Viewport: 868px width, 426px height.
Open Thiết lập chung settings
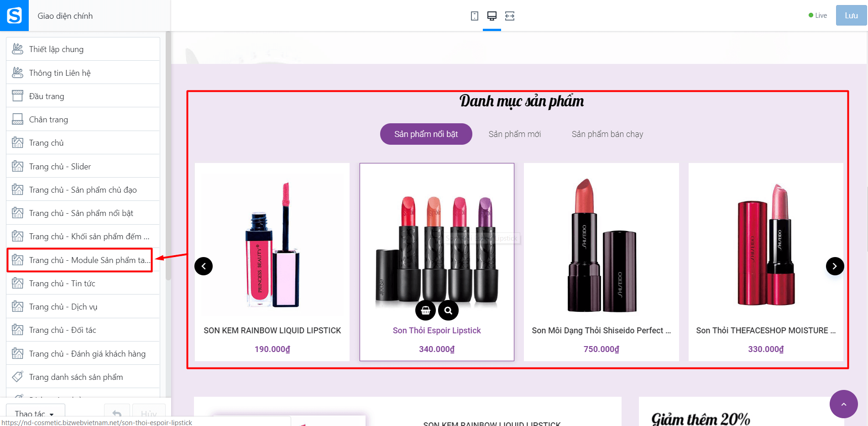tap(83, 49)
